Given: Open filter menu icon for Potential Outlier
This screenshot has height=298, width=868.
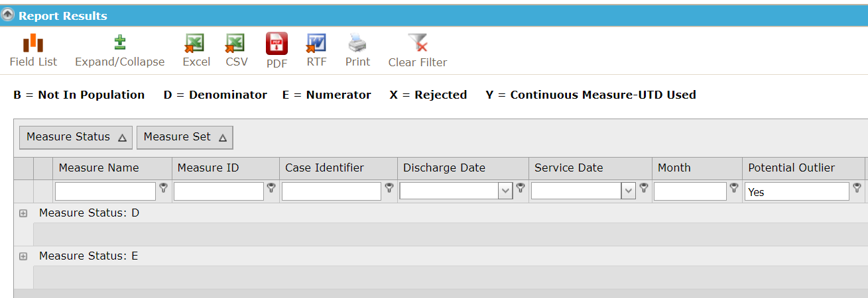Looking at the screenshot, I should point(857,188).
